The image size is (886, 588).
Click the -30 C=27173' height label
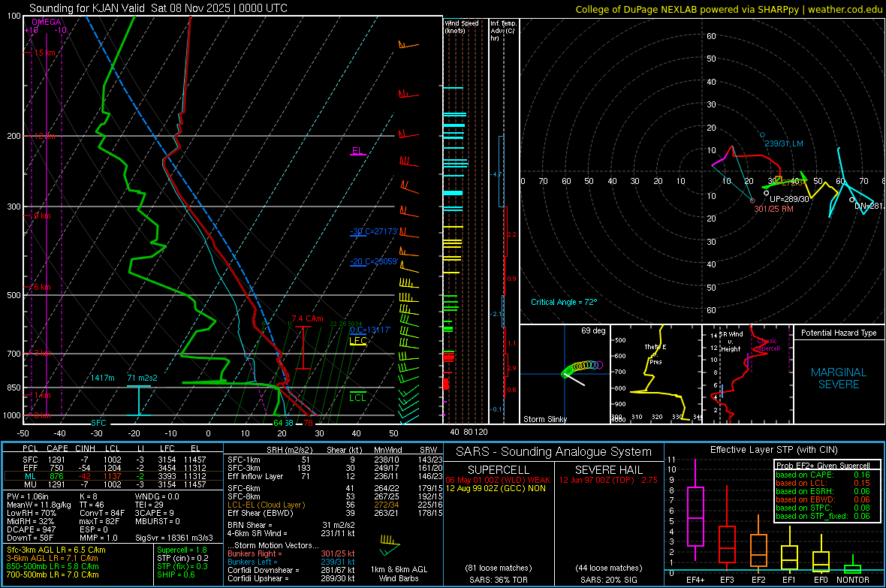(374, 231)
